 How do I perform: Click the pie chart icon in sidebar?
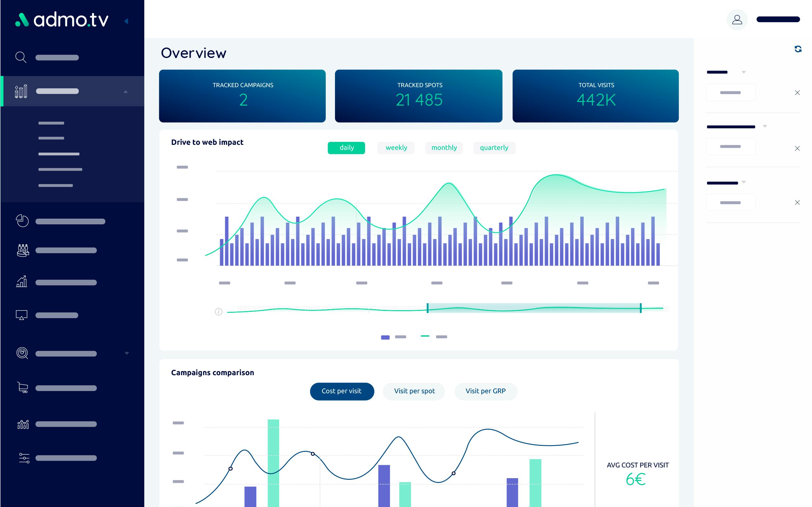(22, 221)
